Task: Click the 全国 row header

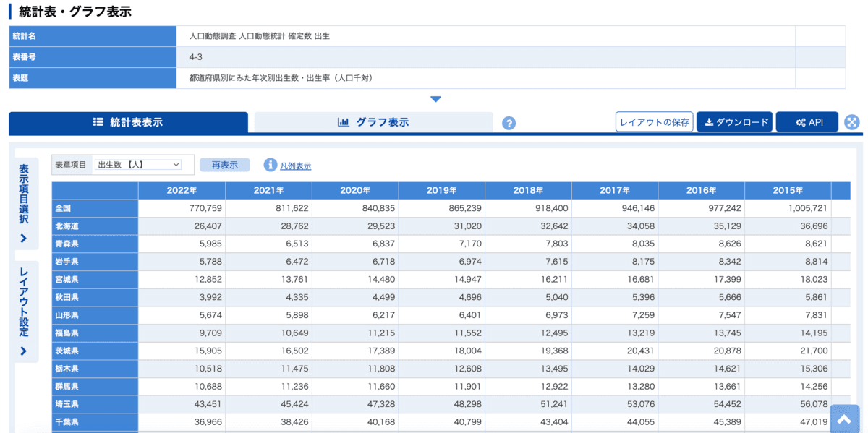Action: [95, 208]
